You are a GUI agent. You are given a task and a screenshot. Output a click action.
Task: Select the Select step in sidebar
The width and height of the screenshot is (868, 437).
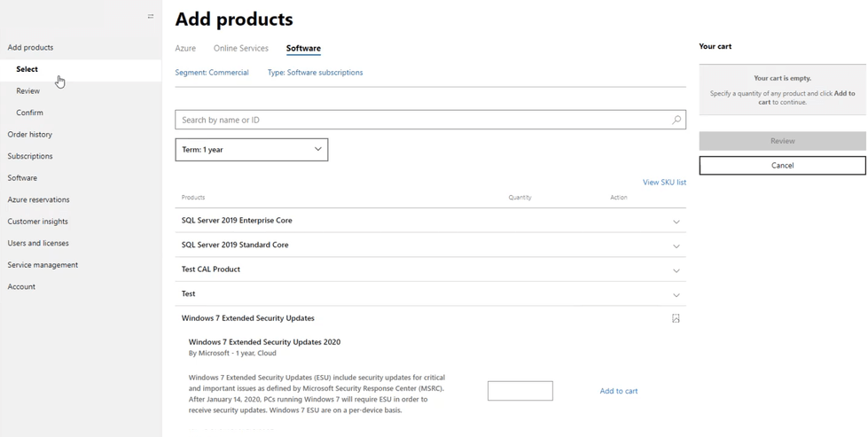coord(27,69)
